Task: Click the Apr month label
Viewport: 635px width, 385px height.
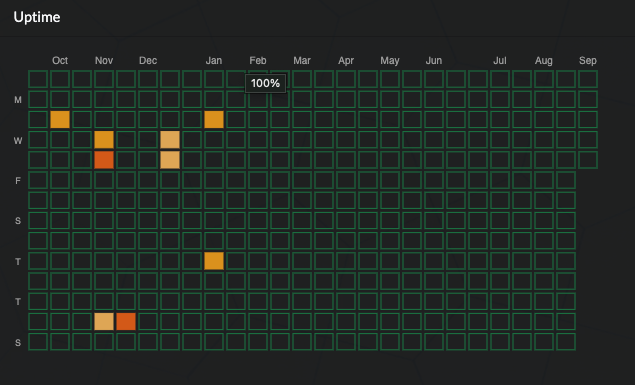Action: (x=346, y=61)
